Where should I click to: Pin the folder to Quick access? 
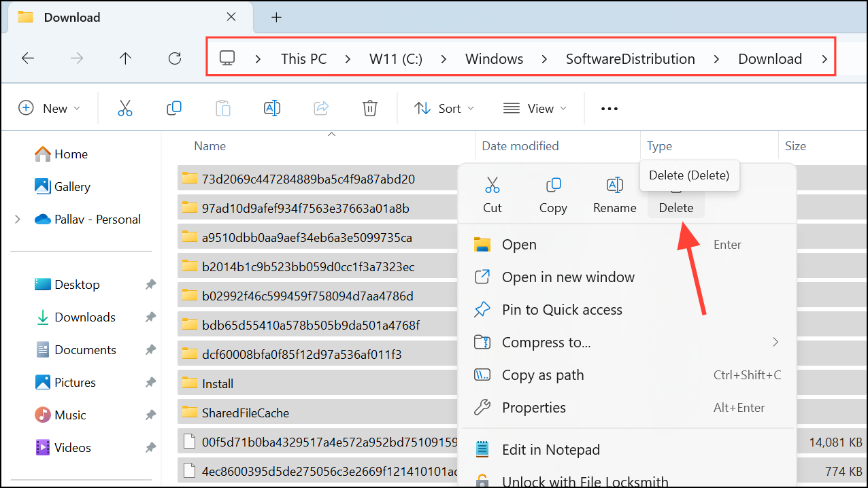562,309
